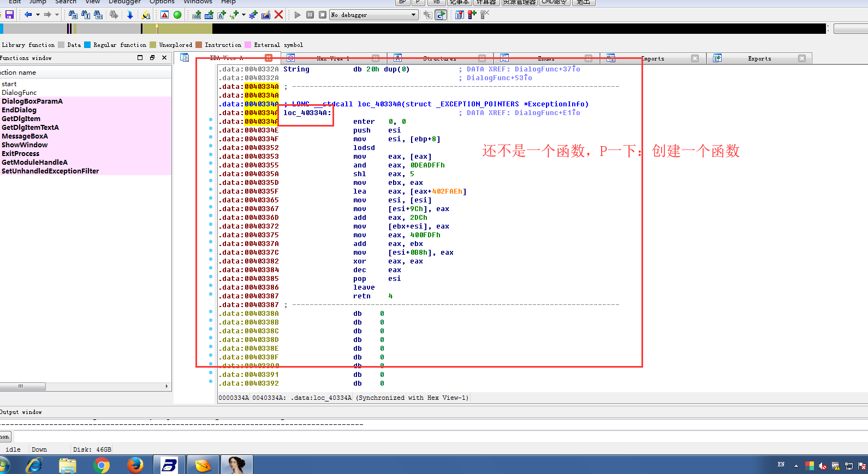Viewport: 868px width, 474px height.
Task: Click the loc_40334A label
Action: click(307, 113)
